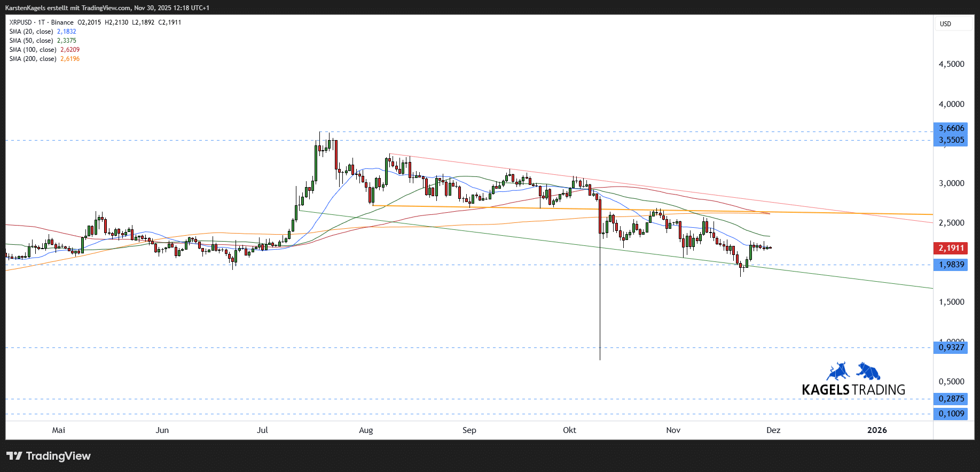980x472 pixels.
Task: Click the blue bear icon in Kagels logo
Action: 868,371
